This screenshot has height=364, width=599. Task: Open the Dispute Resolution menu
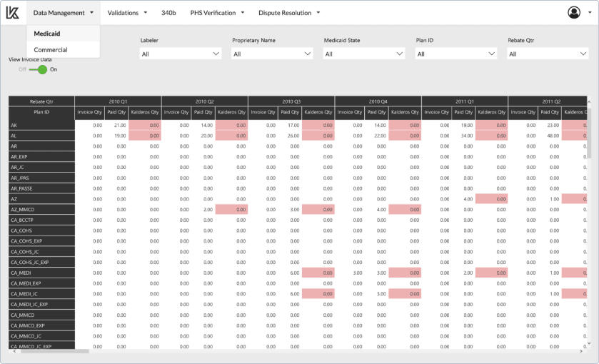pos(289,13)
